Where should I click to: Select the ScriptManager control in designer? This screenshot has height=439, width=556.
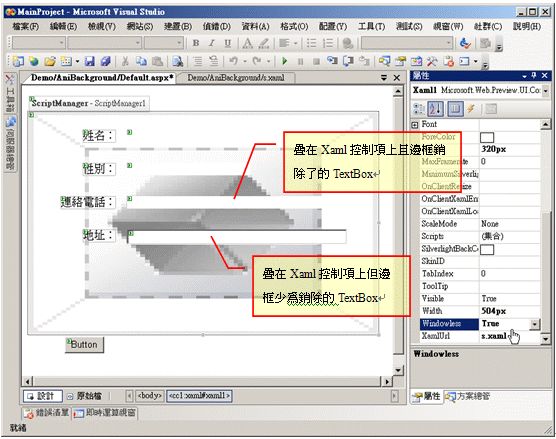(89, 104)
